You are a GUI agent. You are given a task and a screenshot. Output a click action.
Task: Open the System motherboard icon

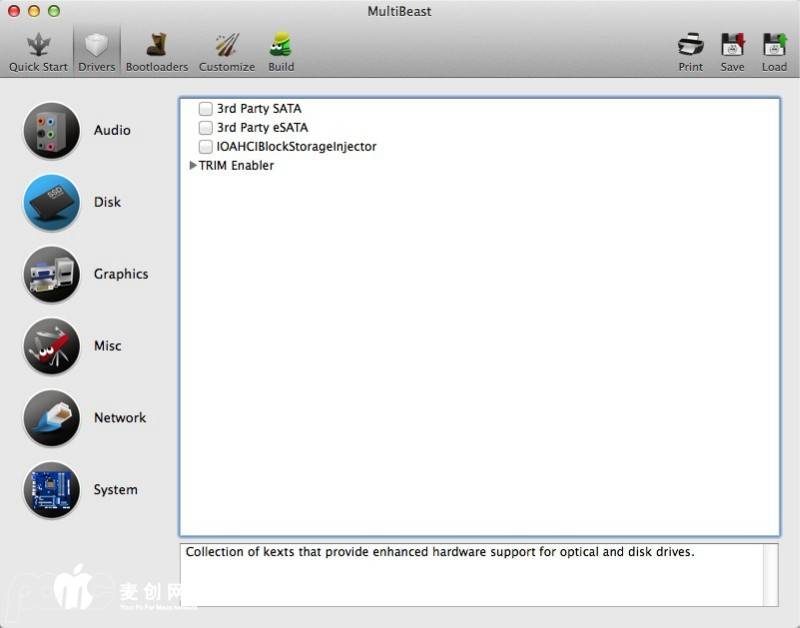51,491
